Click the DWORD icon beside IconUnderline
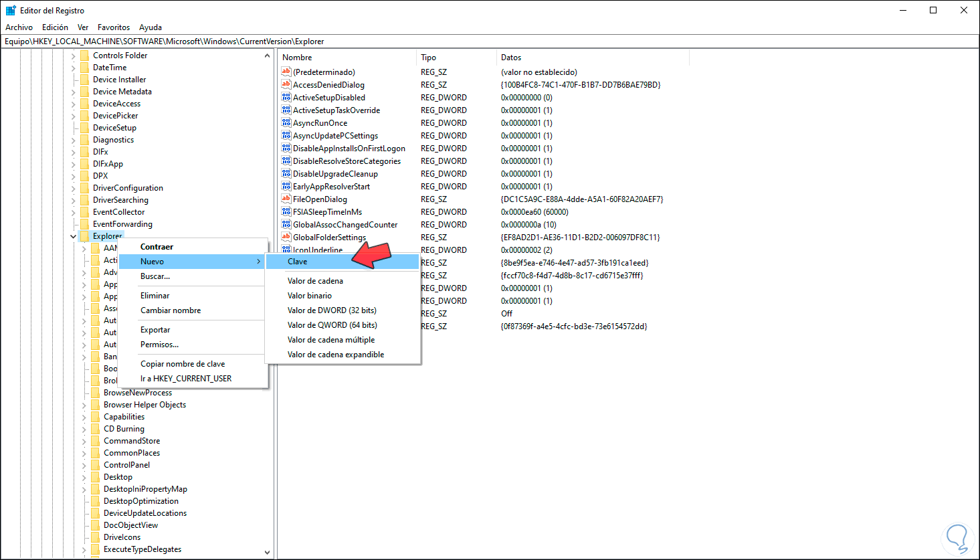980x560 pixels. pyautogui.click(x=286, y=250)
